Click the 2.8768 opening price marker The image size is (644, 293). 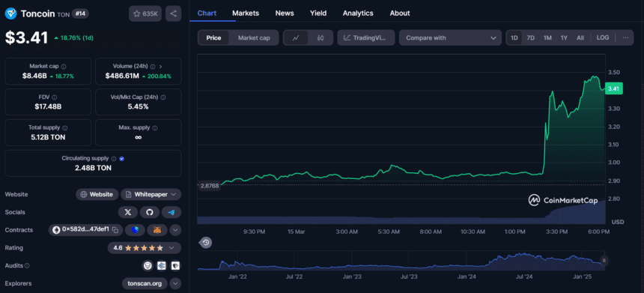tap(210, 185)
